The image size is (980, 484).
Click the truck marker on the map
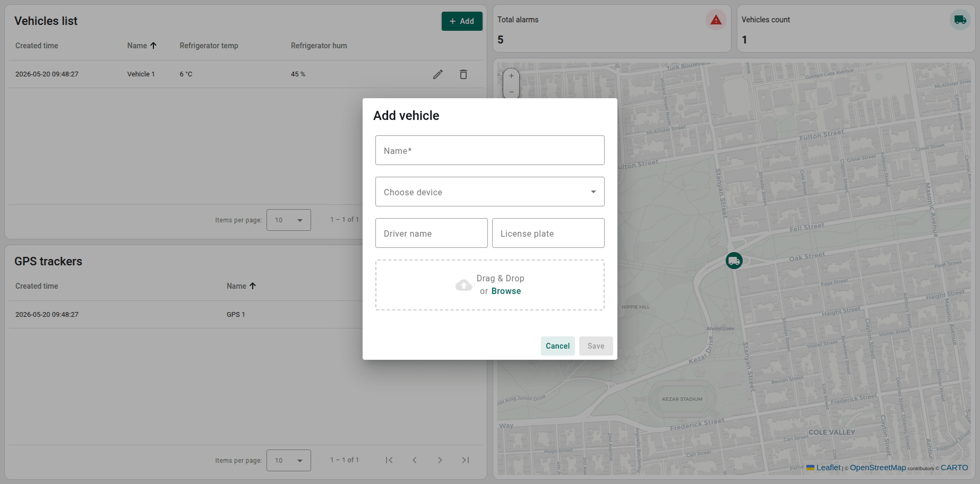coord(734,261)
